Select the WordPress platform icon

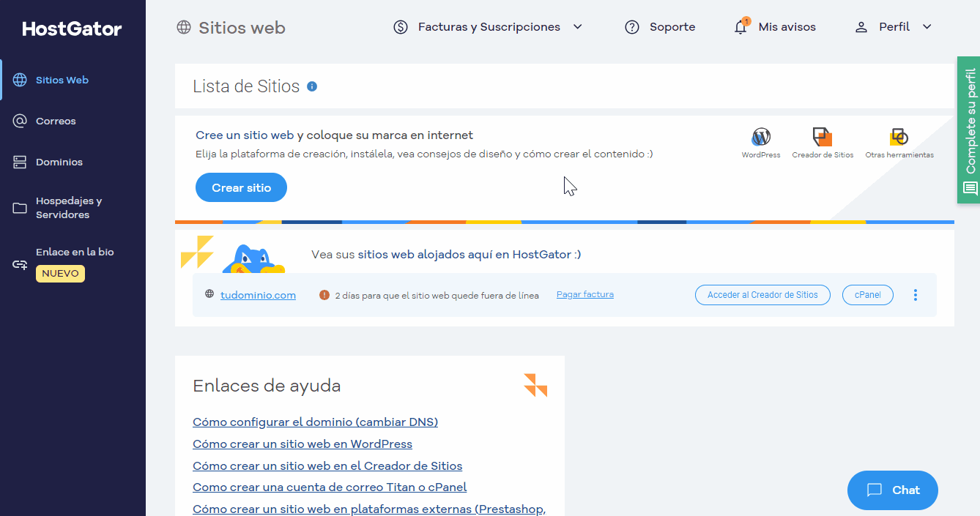click(761, 137)
